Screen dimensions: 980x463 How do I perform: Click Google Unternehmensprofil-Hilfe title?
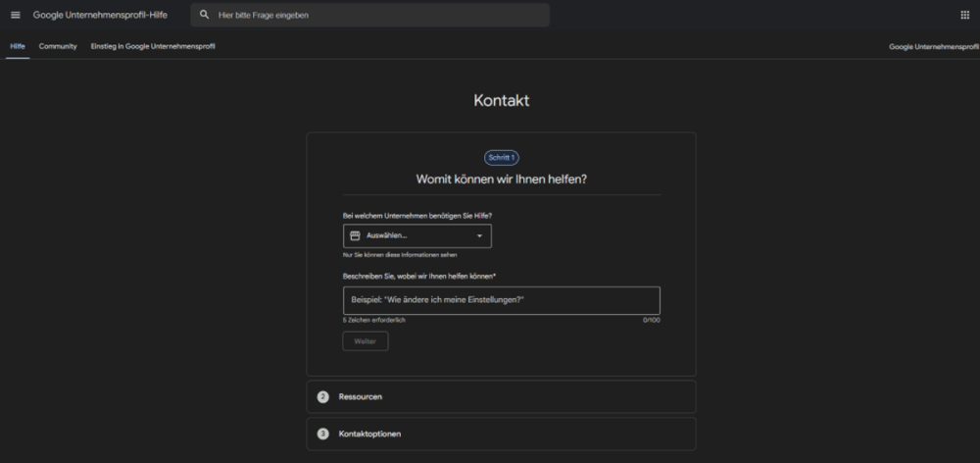click(100, 15)
